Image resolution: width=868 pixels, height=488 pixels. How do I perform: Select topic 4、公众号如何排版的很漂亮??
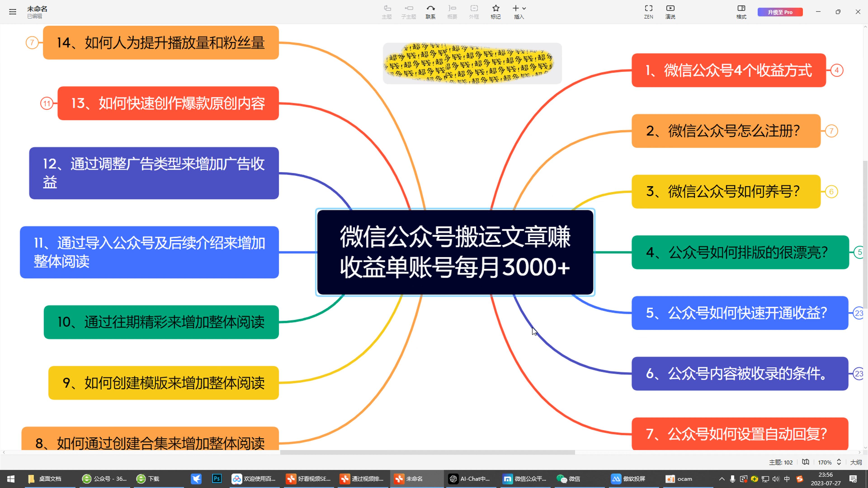point(740,252)
